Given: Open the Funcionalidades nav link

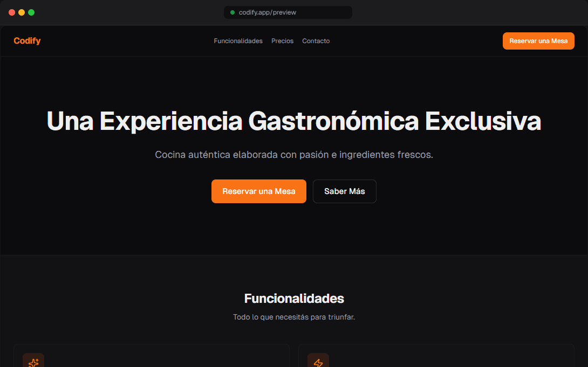Looking at the screenshot, I should coord(238,41).
